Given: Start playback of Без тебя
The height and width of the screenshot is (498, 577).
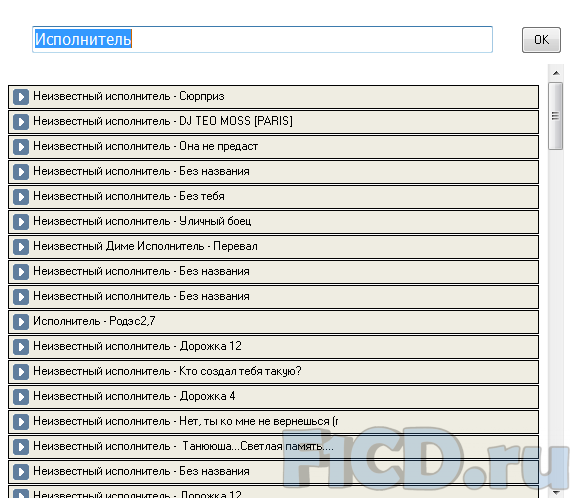Looking at the screenshot, I should coord(21,197).
